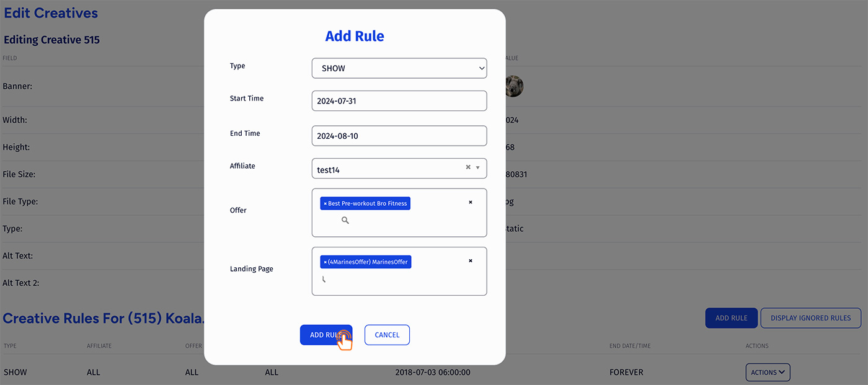The width and height of the screenshot is (868, 385).
Task: Remove the Best Pre-workout Bro Fitness tag
Action: click(x=325, y=203)
